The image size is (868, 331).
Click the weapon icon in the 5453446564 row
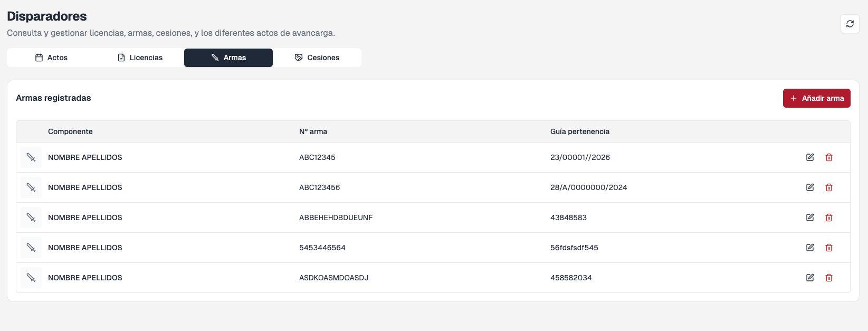[31, 248]
